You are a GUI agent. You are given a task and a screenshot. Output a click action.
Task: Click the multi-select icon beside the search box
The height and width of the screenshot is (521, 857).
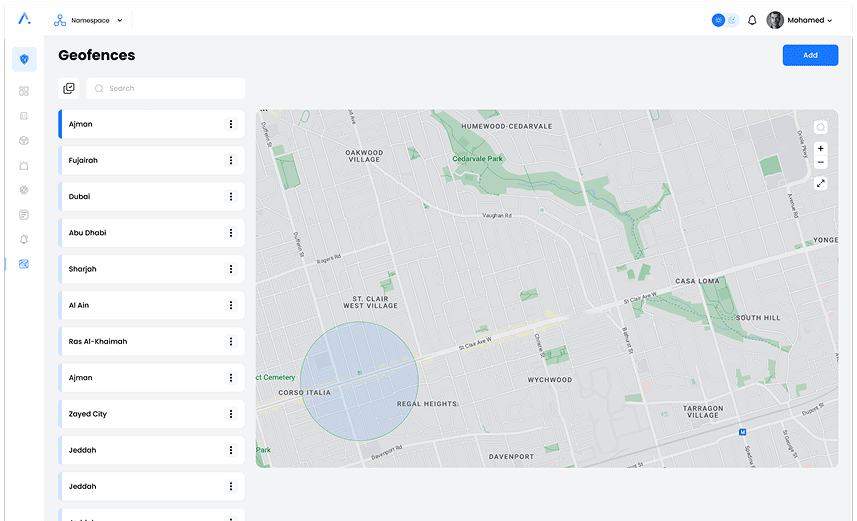click(x=69, y=88)
